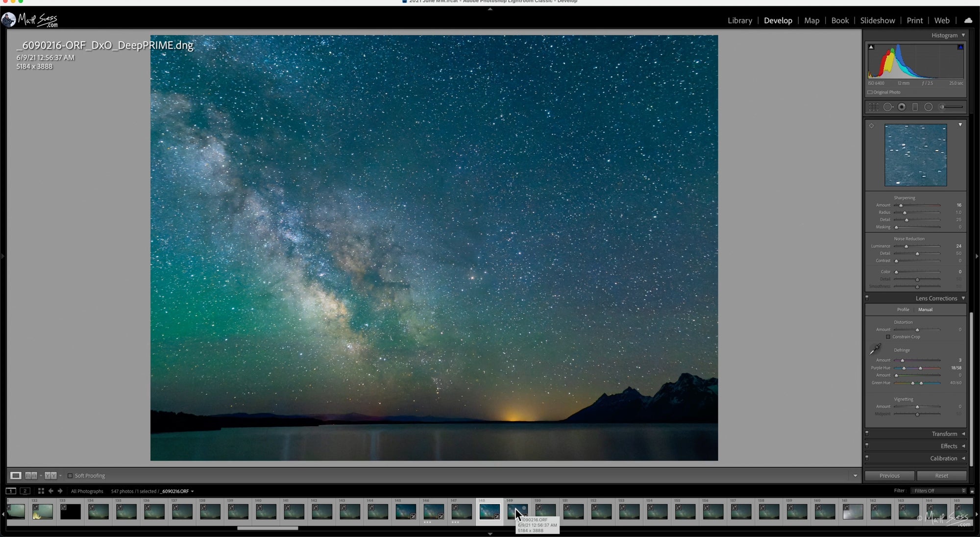Viewport: 980px width, 537px height.
Task: Expand the Effects panel
Action: coord(949,446)
